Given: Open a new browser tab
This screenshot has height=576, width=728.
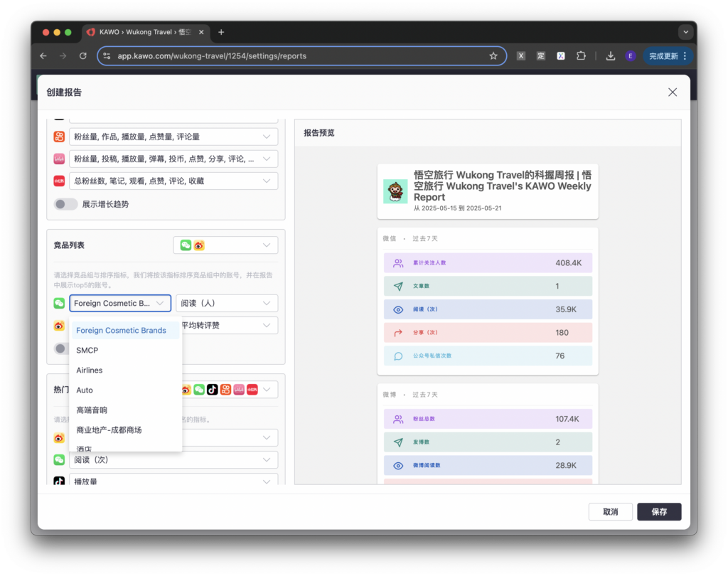Looking at the screenshot, I should (221, 32).
